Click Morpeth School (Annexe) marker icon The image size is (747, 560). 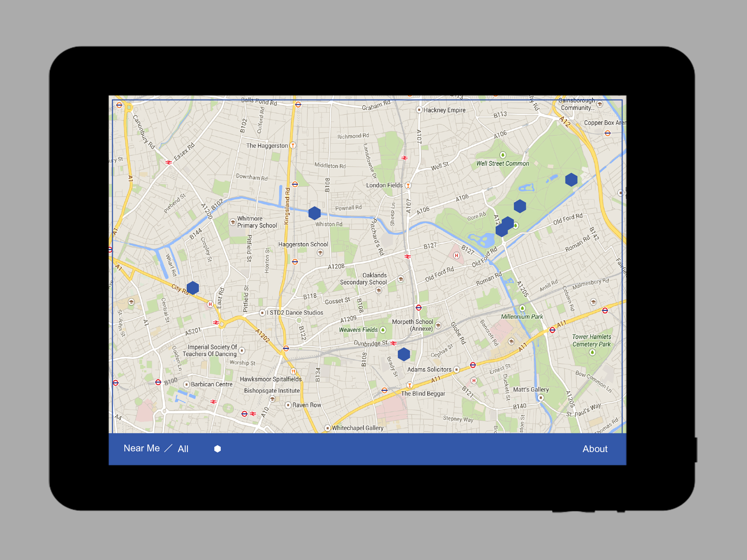tap(438, 325)
